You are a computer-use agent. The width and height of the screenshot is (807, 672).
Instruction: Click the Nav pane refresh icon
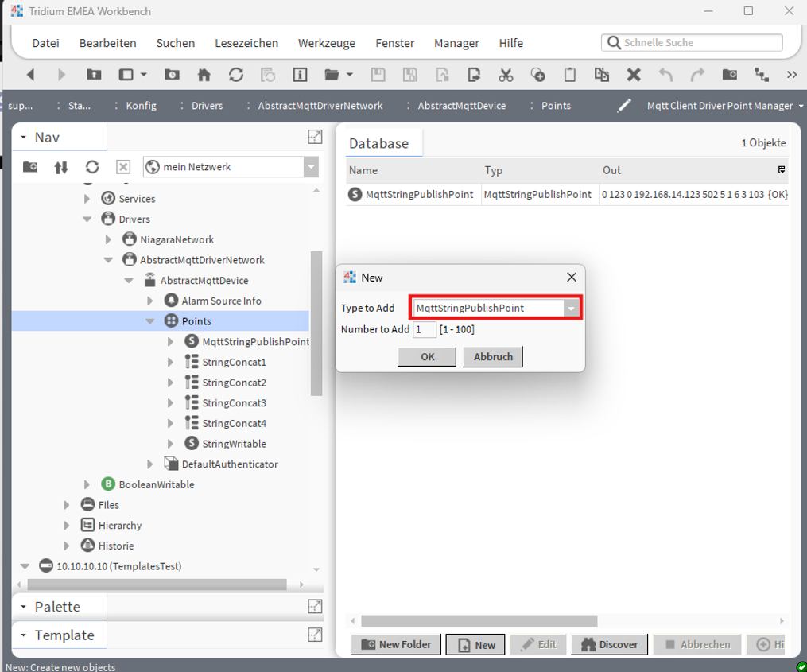point(92,167)
